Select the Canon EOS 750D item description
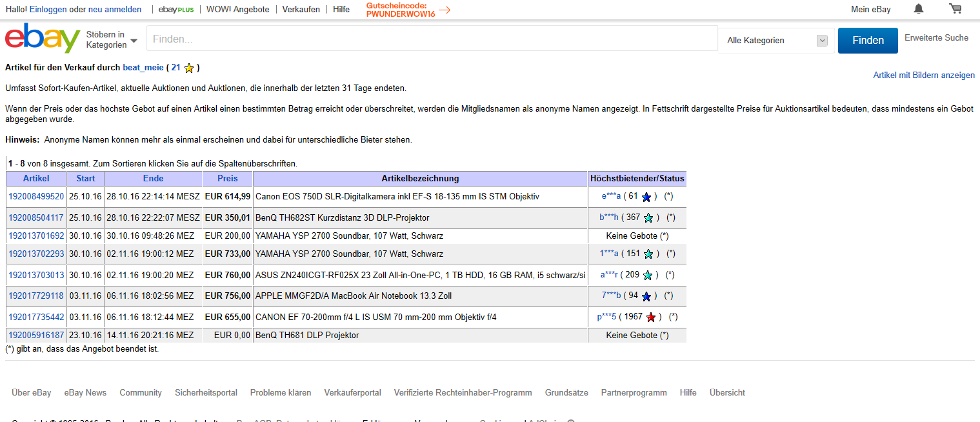This screenshot has height=422, width=980. click(397, 196)
